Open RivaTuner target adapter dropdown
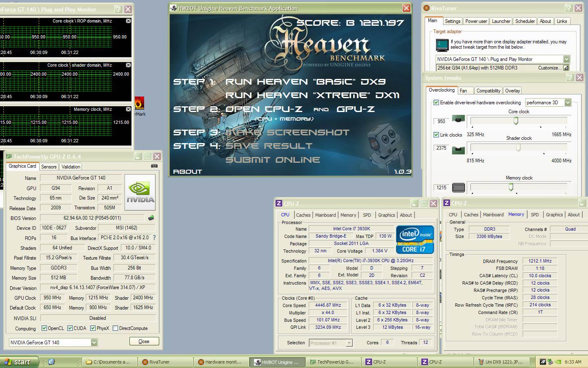This screenshot has width=588, height=368. point(566,59)
